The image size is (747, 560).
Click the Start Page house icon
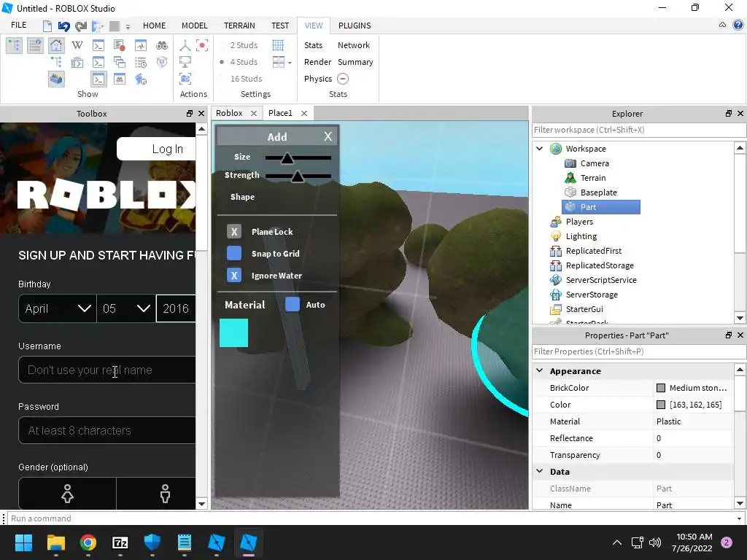point(55,46)
